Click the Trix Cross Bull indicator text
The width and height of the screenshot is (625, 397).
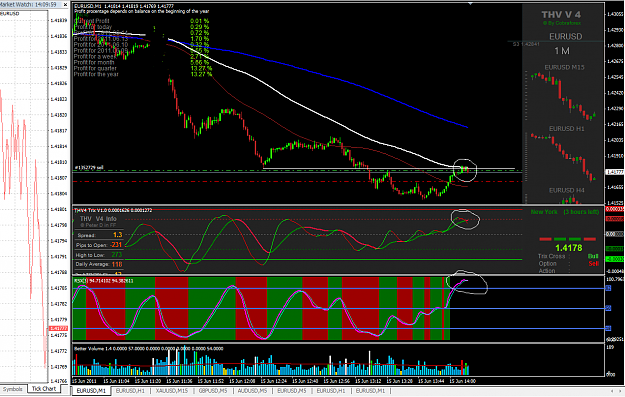(568, 256)
